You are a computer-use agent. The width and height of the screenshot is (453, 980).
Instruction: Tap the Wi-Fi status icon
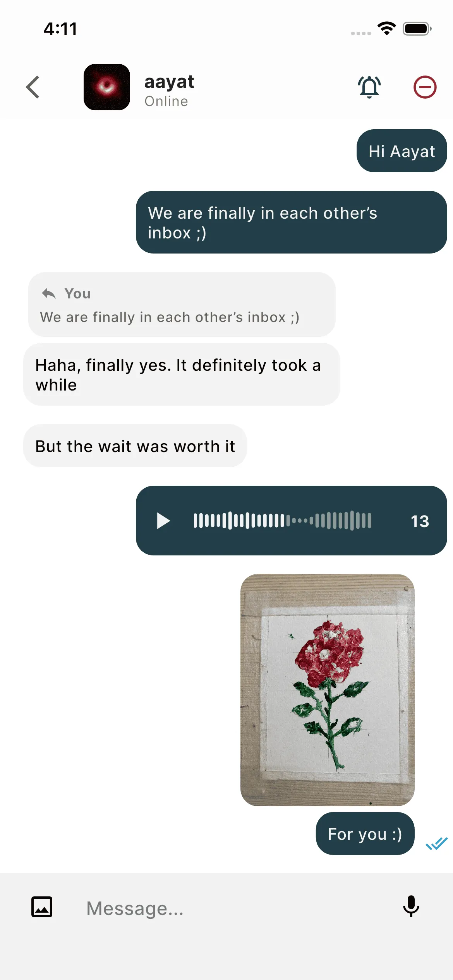[387, 29]
